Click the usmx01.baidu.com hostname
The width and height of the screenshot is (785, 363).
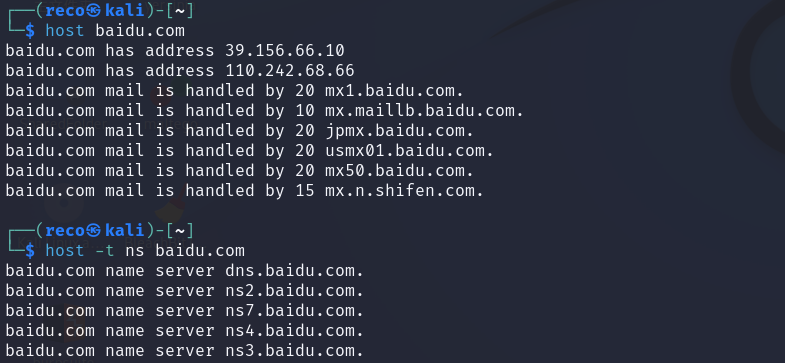point(410,151)
